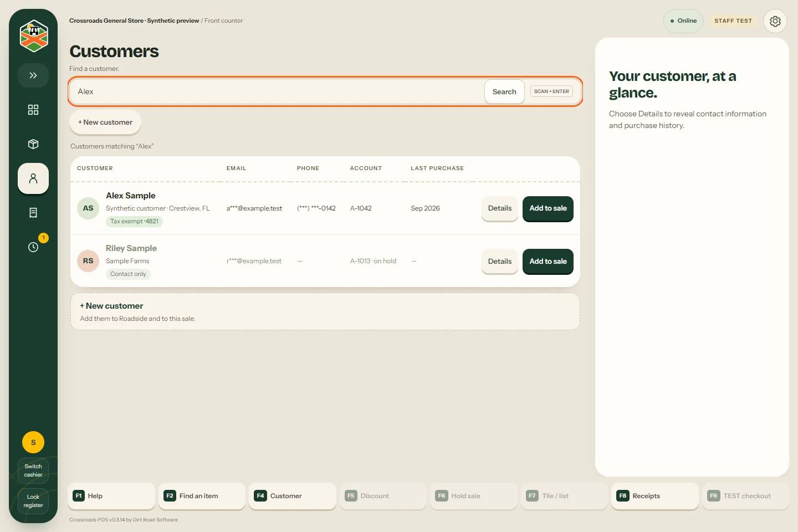Click the Tax exempt ·4821 tag
798x532 pixels.
[x=134, y=222]
